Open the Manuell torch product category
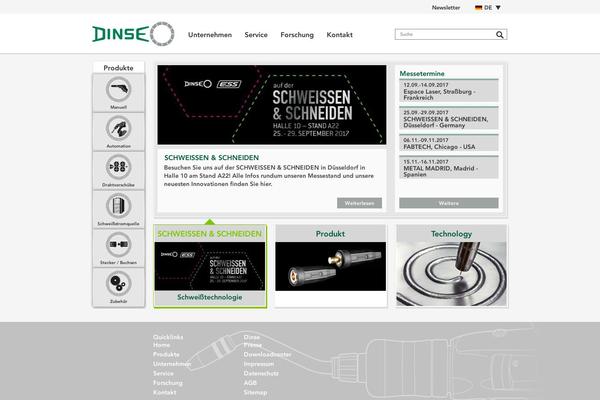Image resolution: width=600 pixels, height=400 pixels. coord(118,93)
